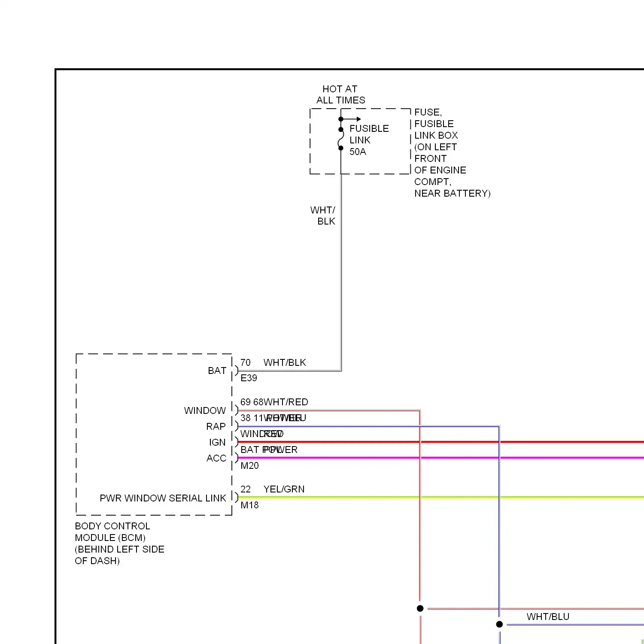Select the BAT POWER wire text
Screen dimensions: 644x644
[269, 450]
